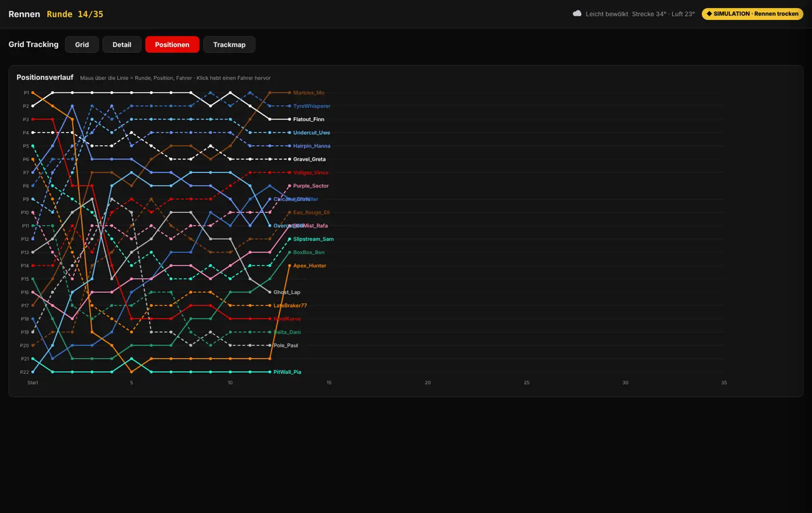Select Flatout_Finn driver label
Screen dimensions: 812x513
pos(309,120)
